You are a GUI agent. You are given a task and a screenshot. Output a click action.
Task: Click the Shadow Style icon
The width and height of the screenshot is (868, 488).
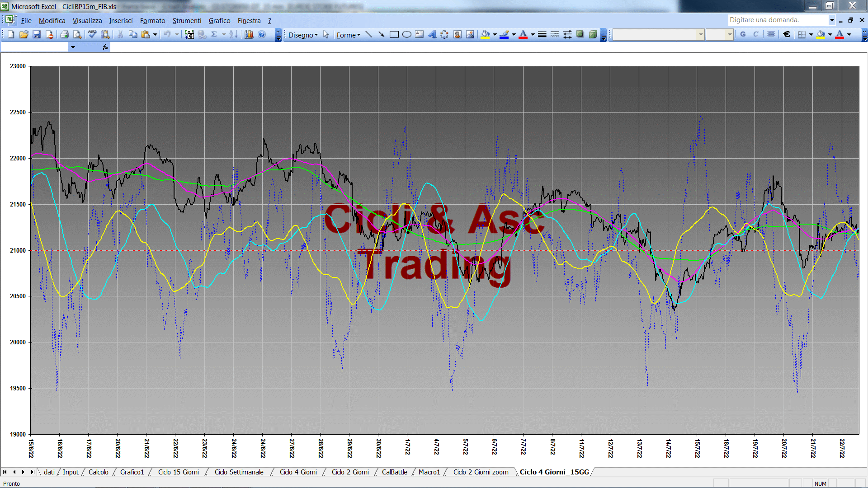580,34
